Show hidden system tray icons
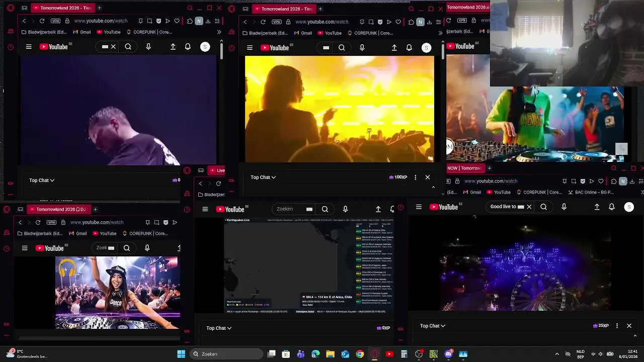 557,354
